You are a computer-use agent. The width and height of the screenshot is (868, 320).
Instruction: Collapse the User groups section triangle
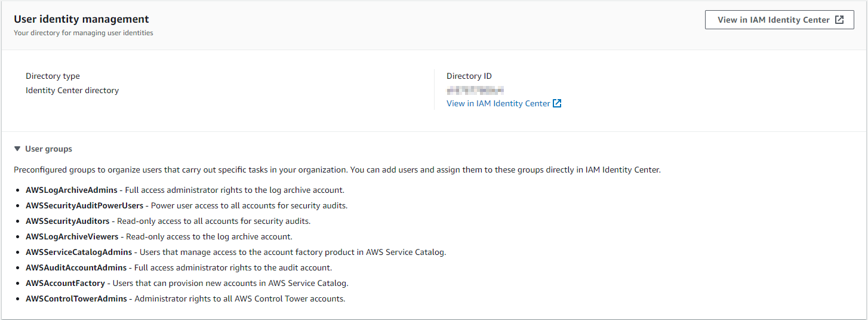[x=17, y=149]
